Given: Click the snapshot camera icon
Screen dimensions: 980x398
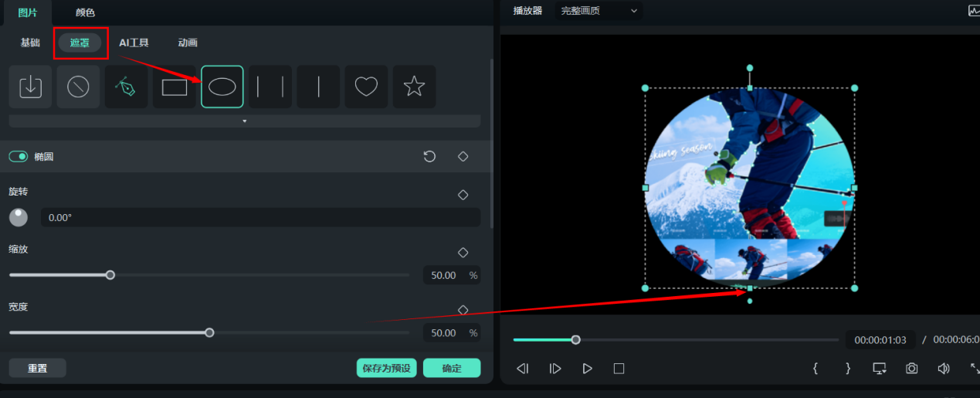Looking at the screenshot, I should [x=912, y=369].
